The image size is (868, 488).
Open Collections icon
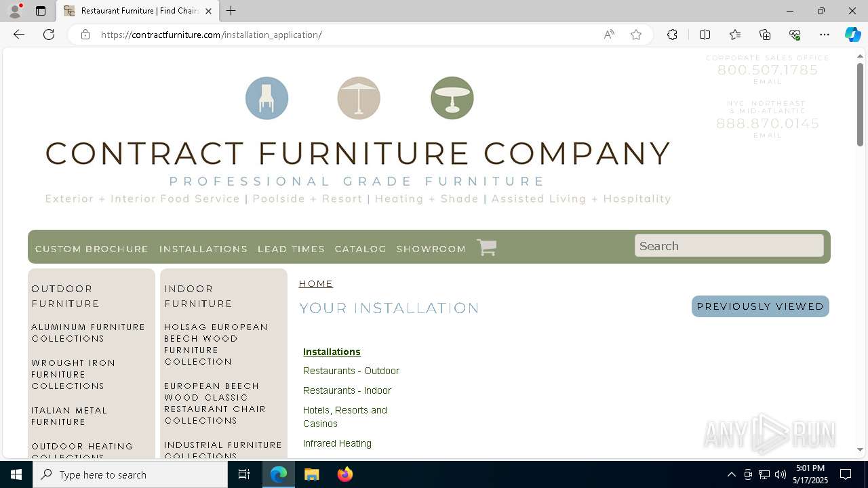point(765,35)
